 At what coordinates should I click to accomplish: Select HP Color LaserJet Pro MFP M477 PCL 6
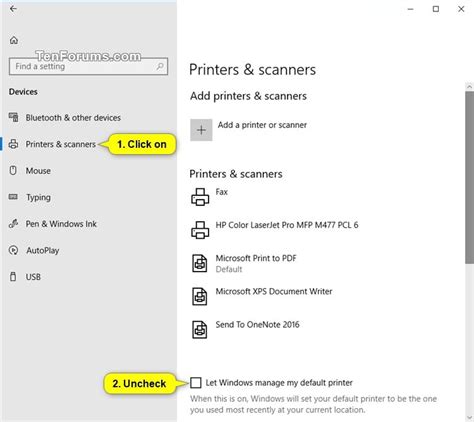(x=287, y=225)
